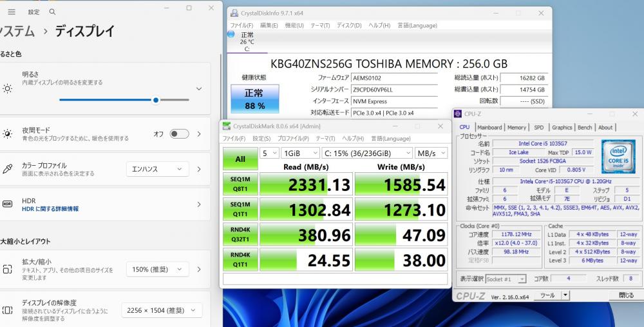Click the green All benchmark button
The image size is (644, 327).
click(x=240, y=159)
